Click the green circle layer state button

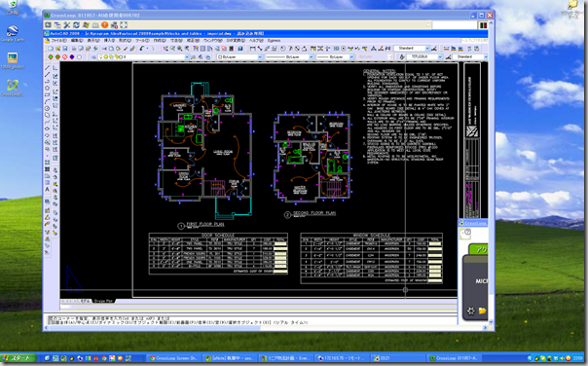[51, 57]
